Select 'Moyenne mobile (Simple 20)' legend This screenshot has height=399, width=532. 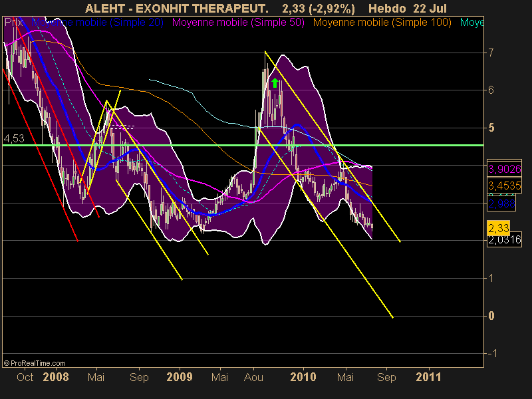click(97, 23)
